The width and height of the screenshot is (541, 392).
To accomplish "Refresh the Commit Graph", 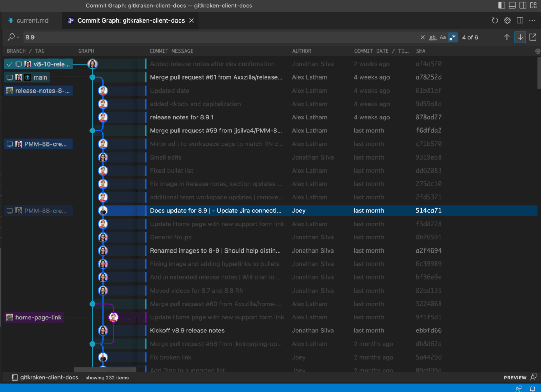I will 495,20.
